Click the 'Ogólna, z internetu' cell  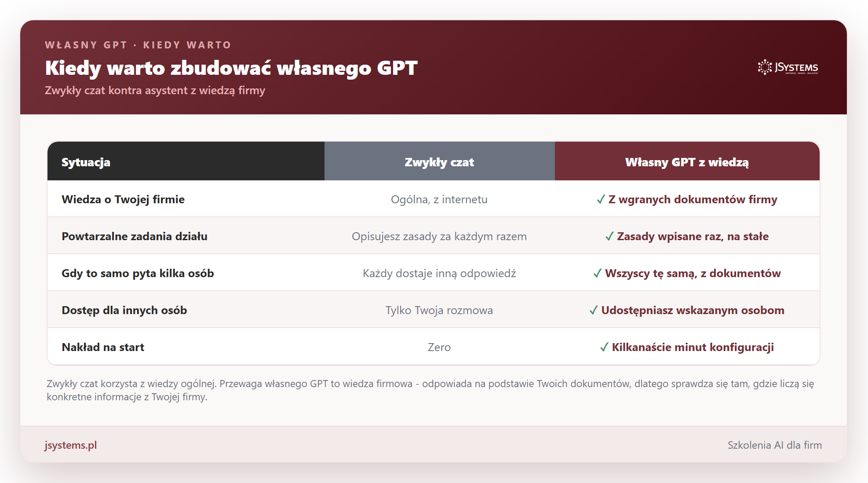[439, 199]
